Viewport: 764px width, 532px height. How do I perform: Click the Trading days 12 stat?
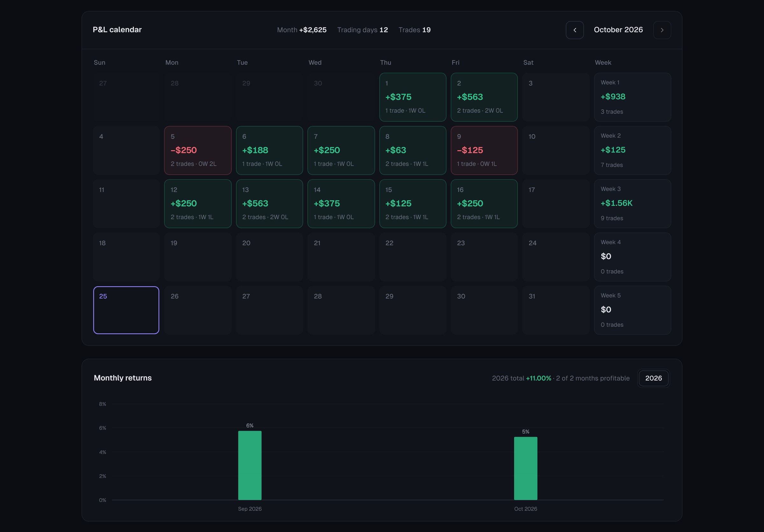point(362,30)
